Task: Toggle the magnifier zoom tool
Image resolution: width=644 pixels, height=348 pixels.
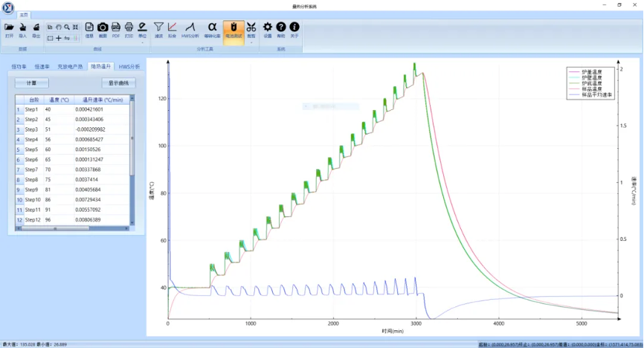Action: point(67,26)
